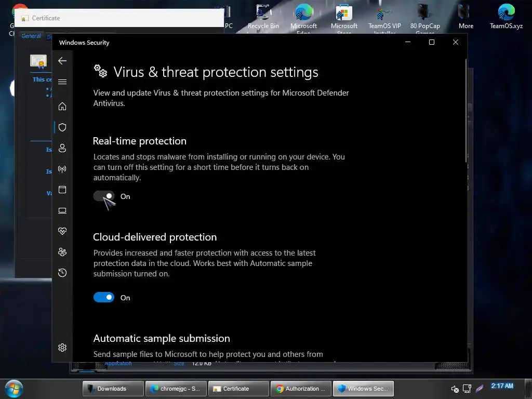Maximize the Windows Security window
Viewport: 532px width, 399px height.
(432, 42)
